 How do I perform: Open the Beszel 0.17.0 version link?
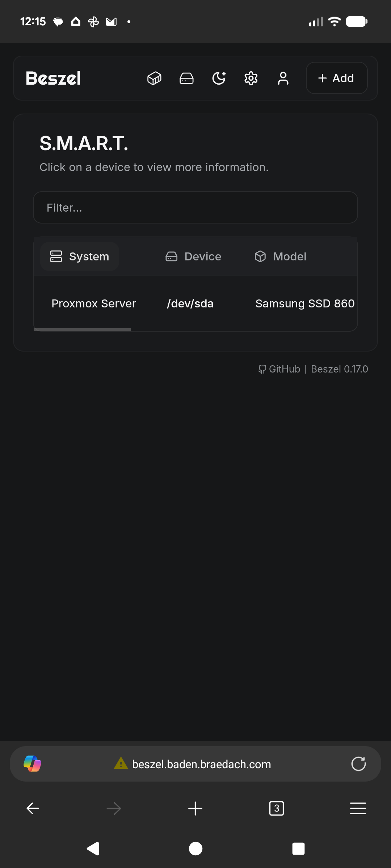click(339, 369)
